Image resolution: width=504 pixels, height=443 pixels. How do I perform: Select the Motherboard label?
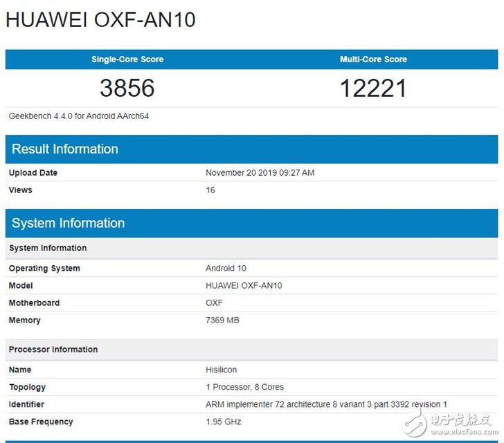pyautogui.click(x=34, y=303)
